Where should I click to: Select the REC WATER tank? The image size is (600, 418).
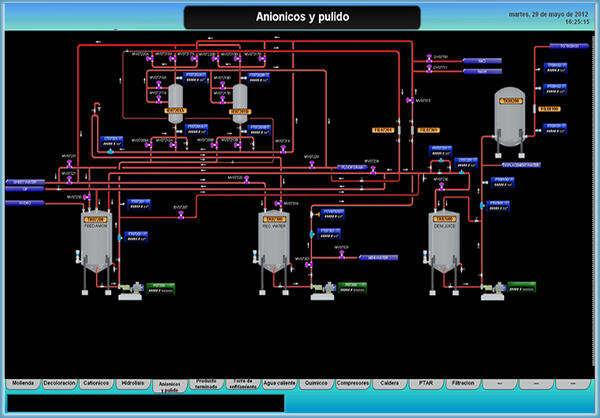pos(274,241)
